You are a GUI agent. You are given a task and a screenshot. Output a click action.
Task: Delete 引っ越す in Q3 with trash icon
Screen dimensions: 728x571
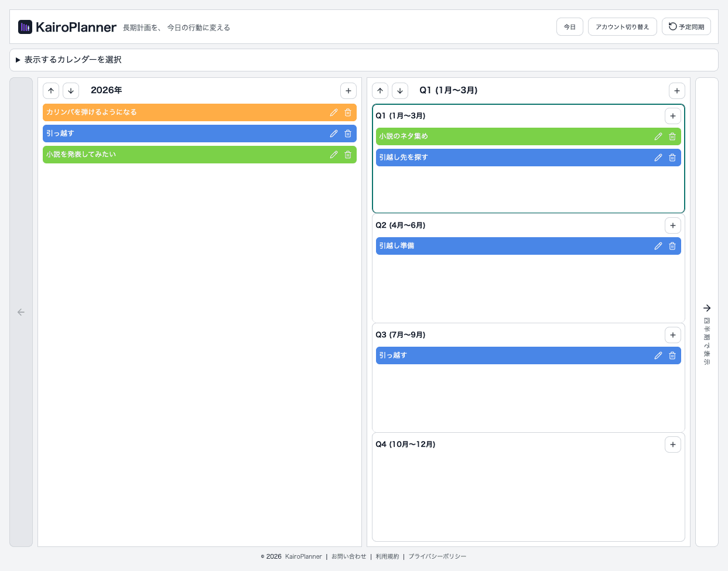point(672,355)
